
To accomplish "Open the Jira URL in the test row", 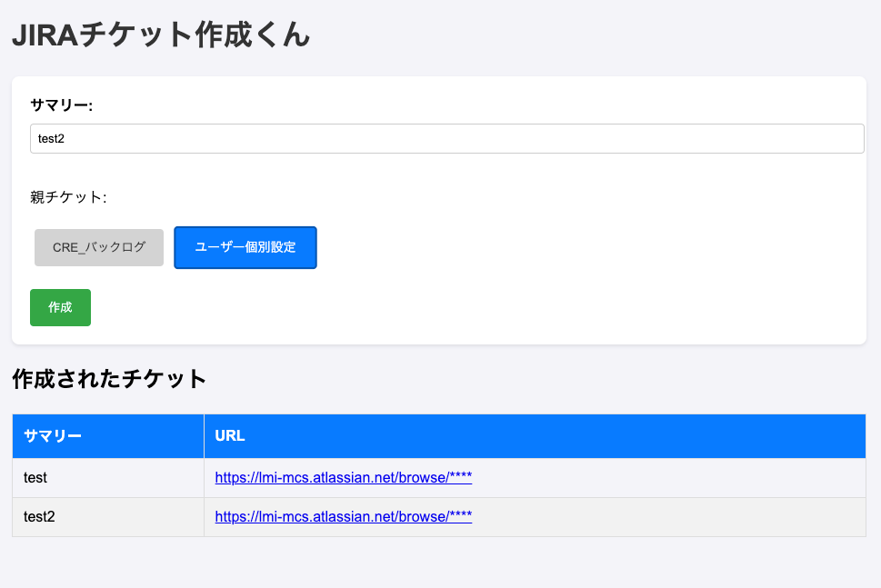I will (x=344, y=477).
